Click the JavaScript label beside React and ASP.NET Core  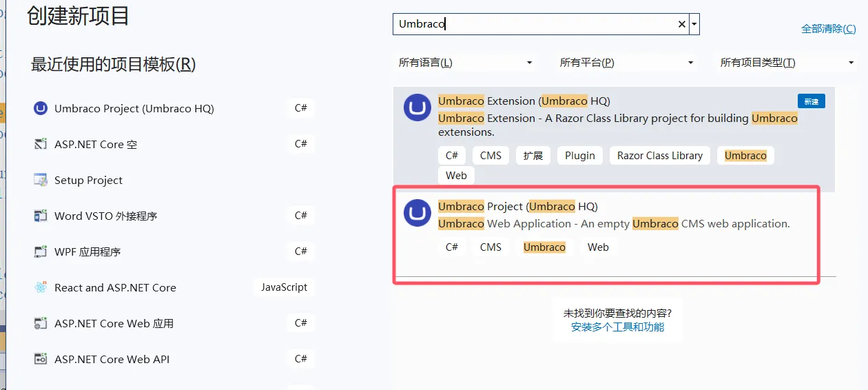[x=284, y=287]
